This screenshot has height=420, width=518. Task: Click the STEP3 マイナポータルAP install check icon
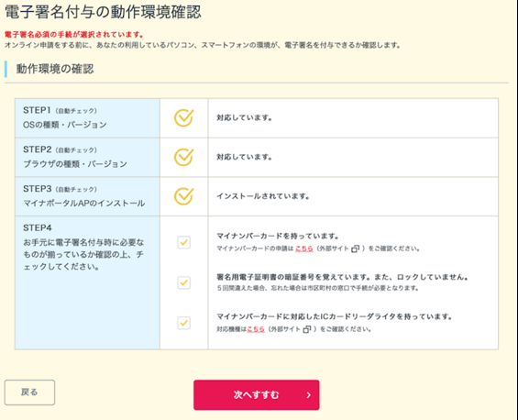coord(183,196)
